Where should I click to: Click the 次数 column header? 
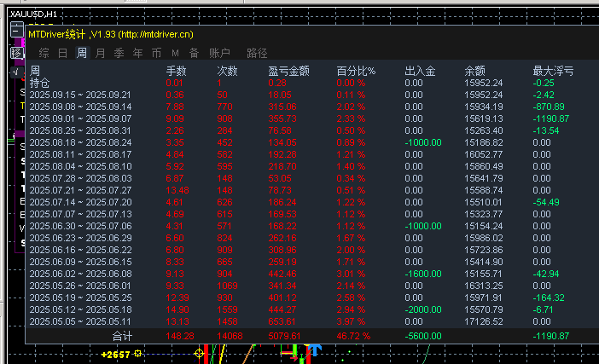pos(227,71)
